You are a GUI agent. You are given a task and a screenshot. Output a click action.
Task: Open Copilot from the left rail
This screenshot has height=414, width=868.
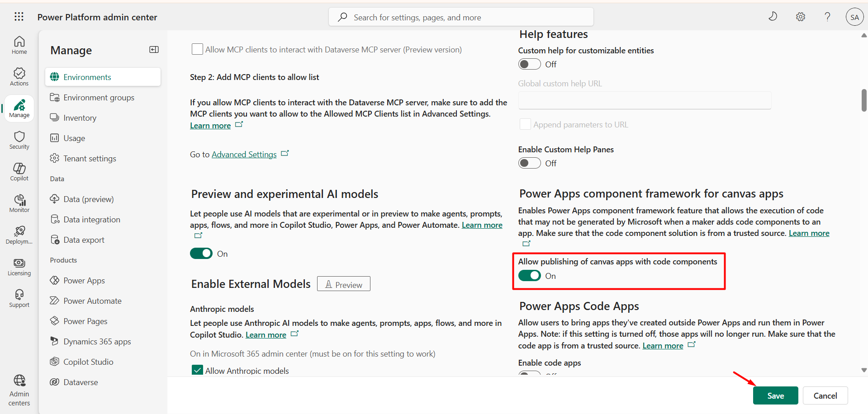click(19, 171)
